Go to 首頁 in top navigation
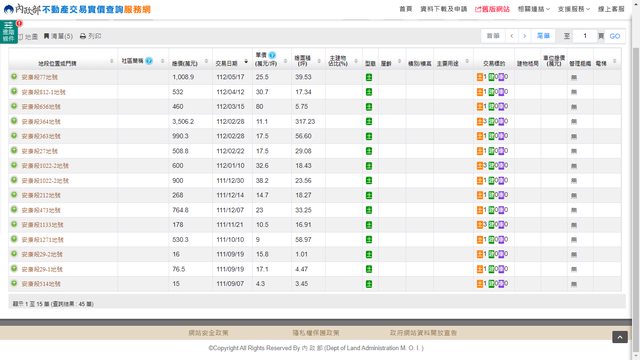 click(406, 9)
